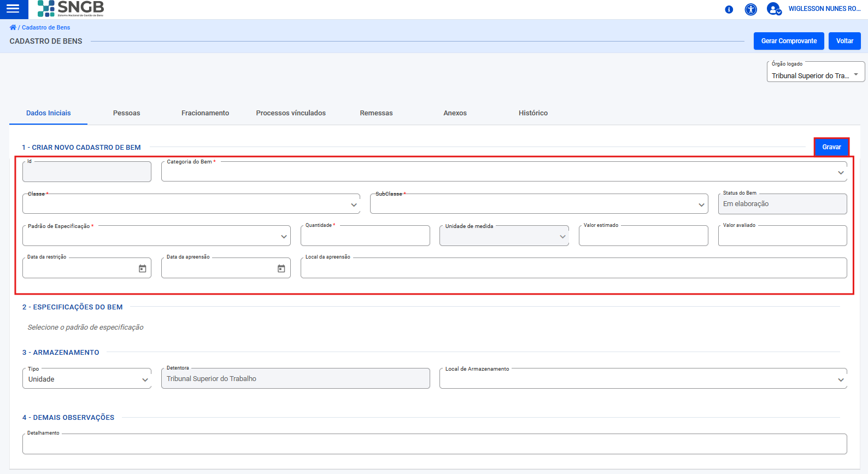Image resolution: width=868 pixels, height=474 pixels.
Task: Open calendar picker for Data da apreensão
Action: click(x=281, y=268)
